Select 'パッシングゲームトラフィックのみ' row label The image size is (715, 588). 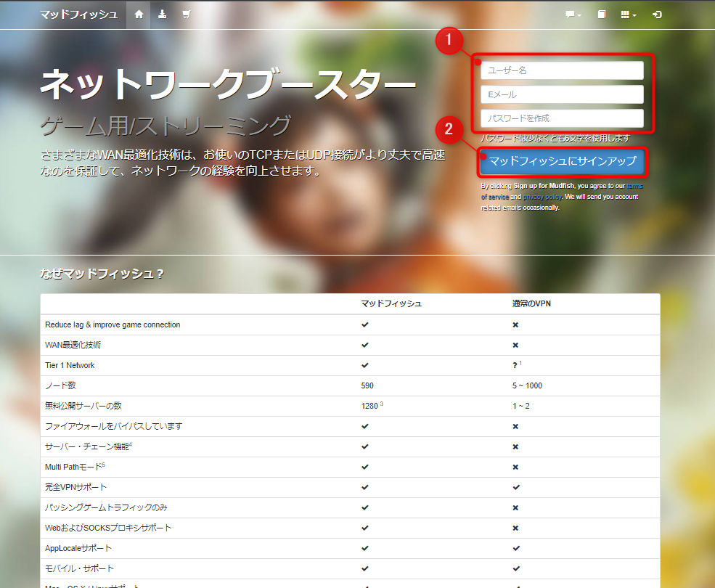pyautogui.click(x=106, y=507)
